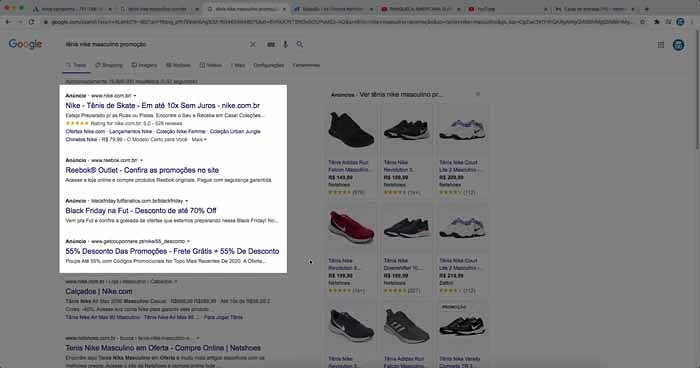Open the Coleção Nike Femme sitelink
This screenshot has width=700, height=368.
click(181, 131)
